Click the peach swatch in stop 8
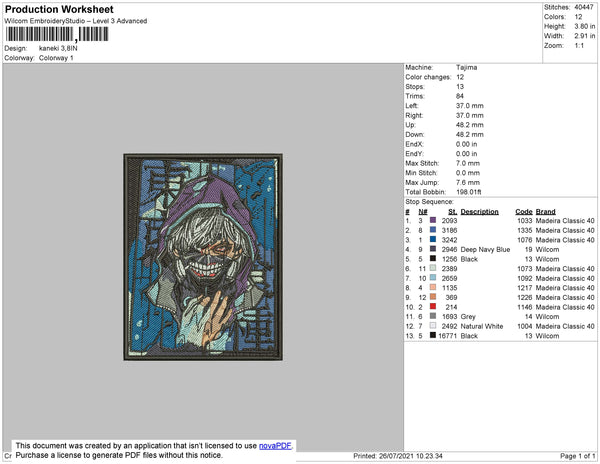Screen dimensions: 600x464 coord(433,287)
